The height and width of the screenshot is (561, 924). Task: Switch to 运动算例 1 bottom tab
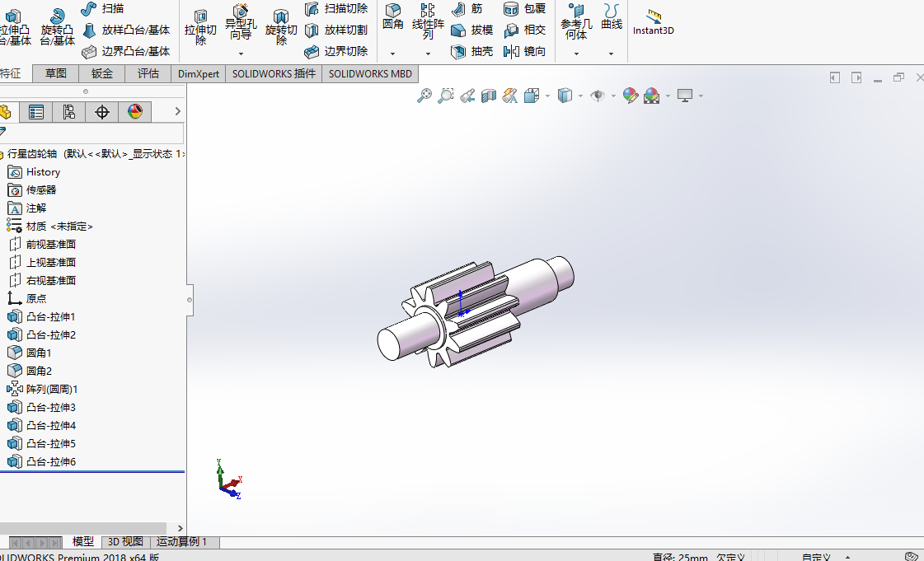(181, 541)
